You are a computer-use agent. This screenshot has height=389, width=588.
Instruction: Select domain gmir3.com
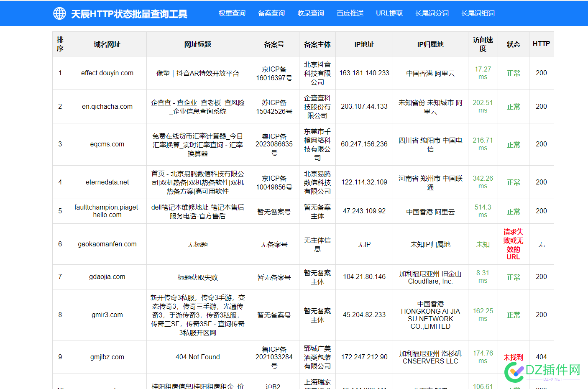click(107, 315)
